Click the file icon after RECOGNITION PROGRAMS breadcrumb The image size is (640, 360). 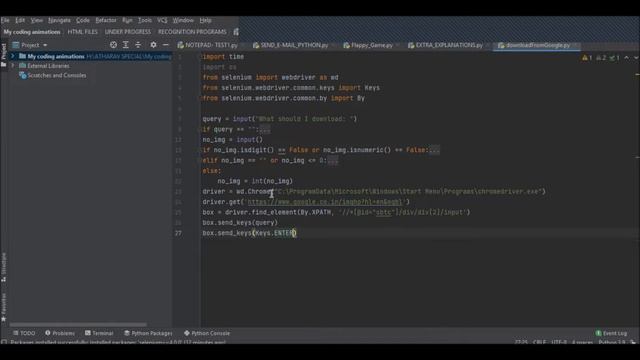(x=236, y=31)
